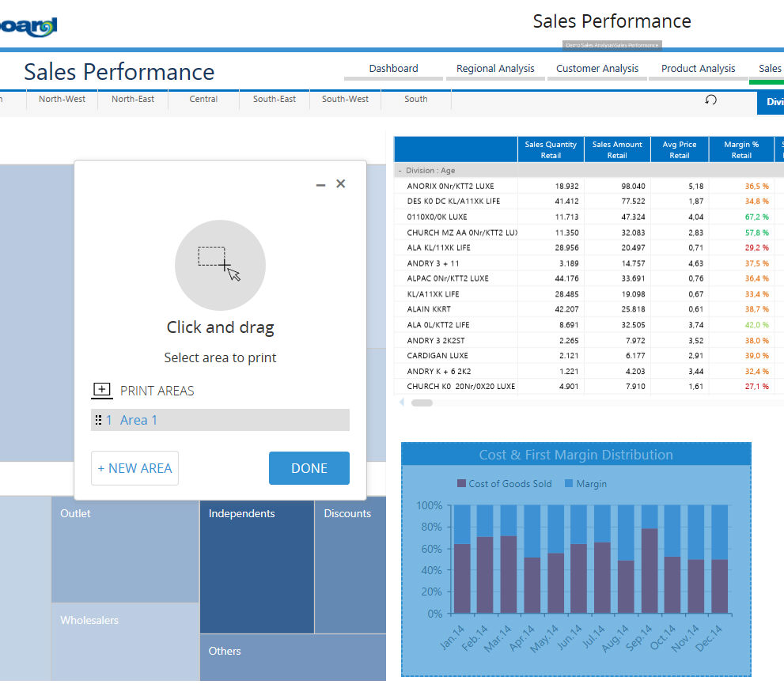Click the CARDIGAN LUXE row

(589, 356)
